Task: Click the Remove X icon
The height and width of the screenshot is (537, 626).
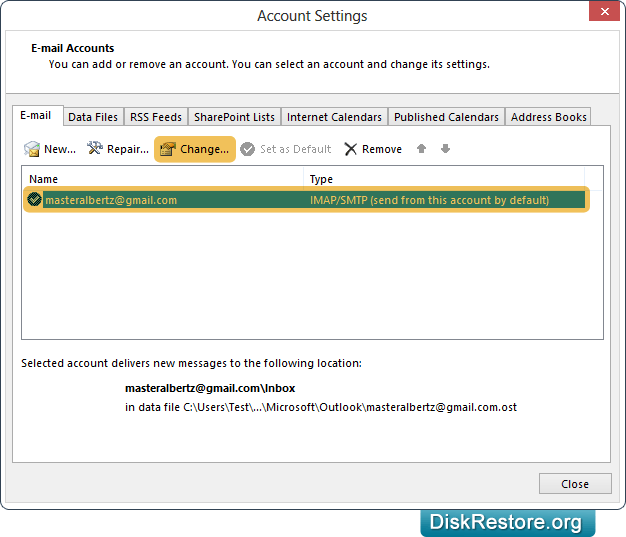Action: coord(351,149)
